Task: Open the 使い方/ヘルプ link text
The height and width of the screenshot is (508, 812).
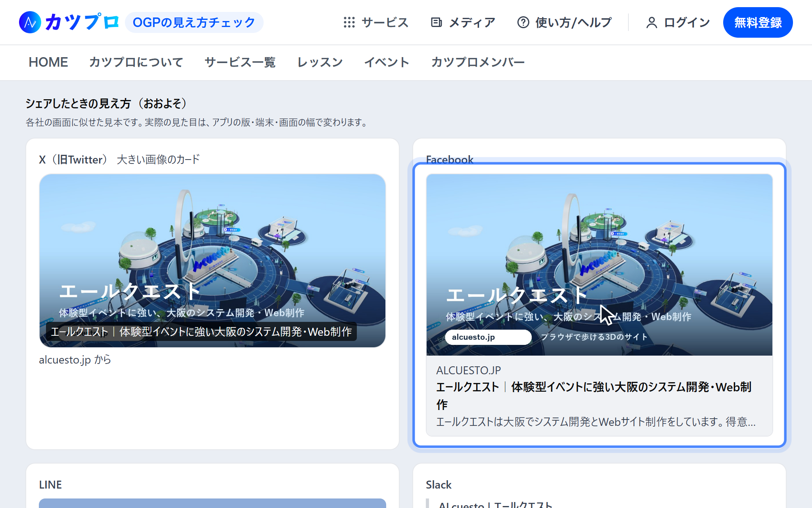Action: click(574, 23)
